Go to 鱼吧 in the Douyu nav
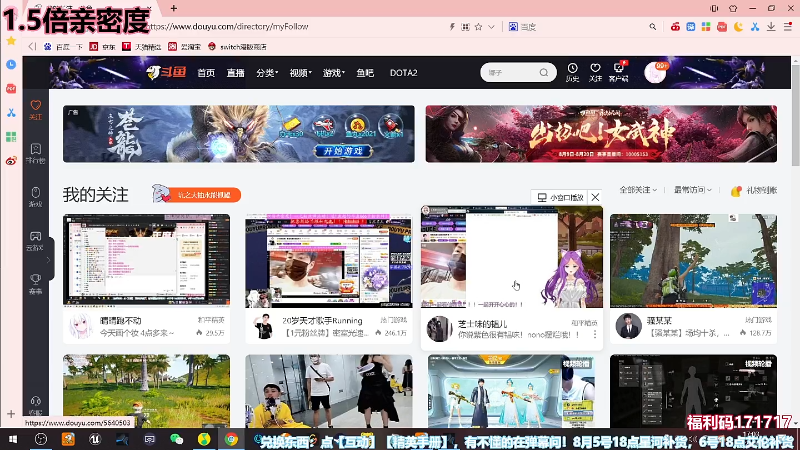 coord(365,73)
